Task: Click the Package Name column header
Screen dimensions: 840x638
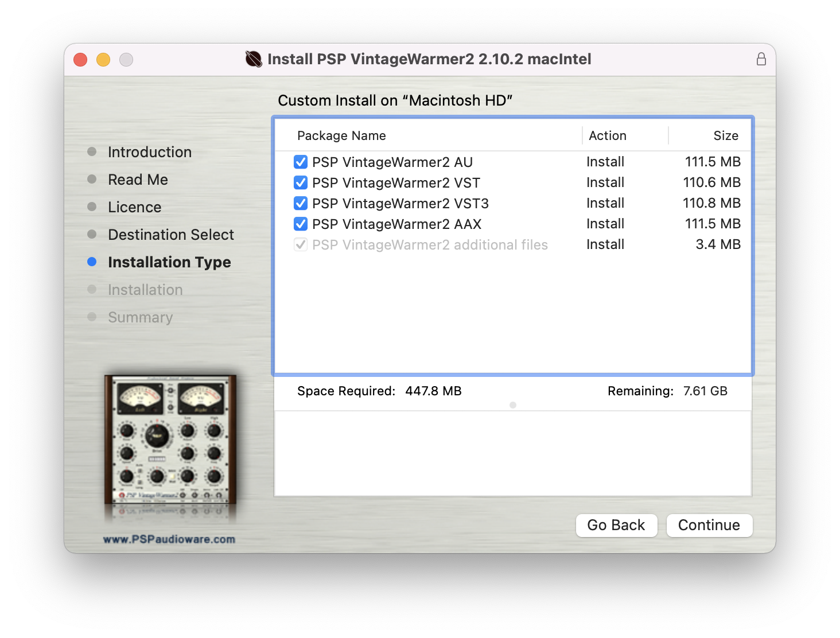Action: coord(341,136)
